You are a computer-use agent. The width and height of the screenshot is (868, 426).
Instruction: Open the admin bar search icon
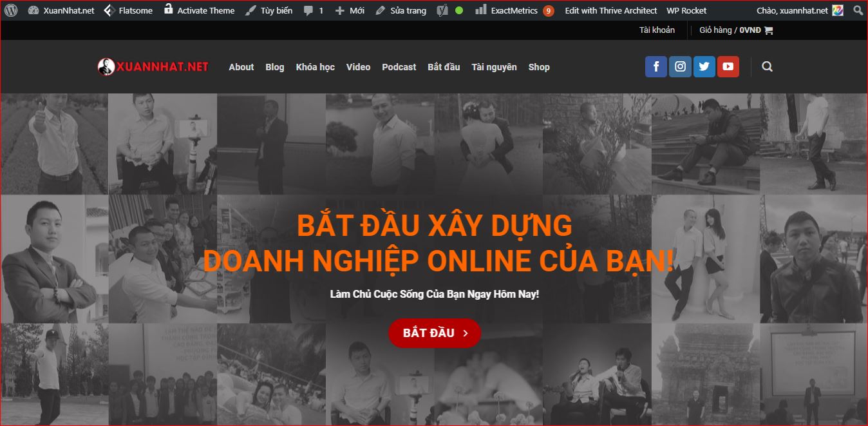[858, 10]
